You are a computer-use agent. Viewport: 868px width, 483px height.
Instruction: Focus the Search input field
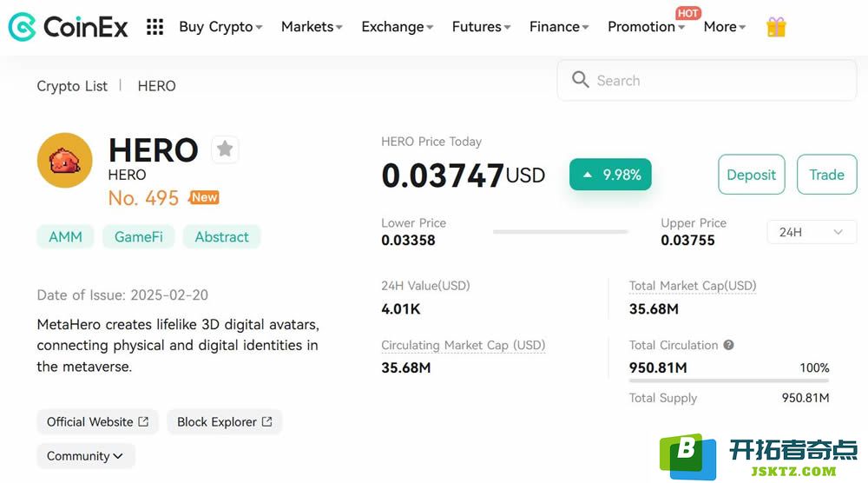click(707, 80)
